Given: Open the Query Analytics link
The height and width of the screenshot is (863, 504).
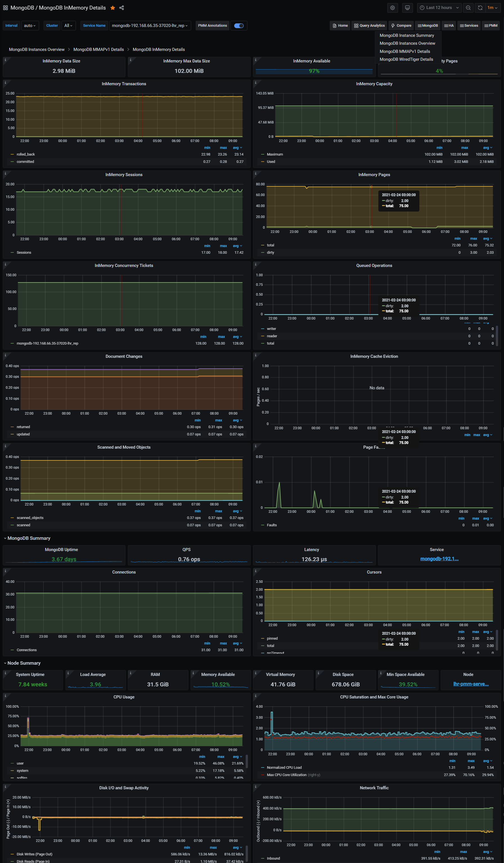Looking at the screenshot, I should click(369, 26).
